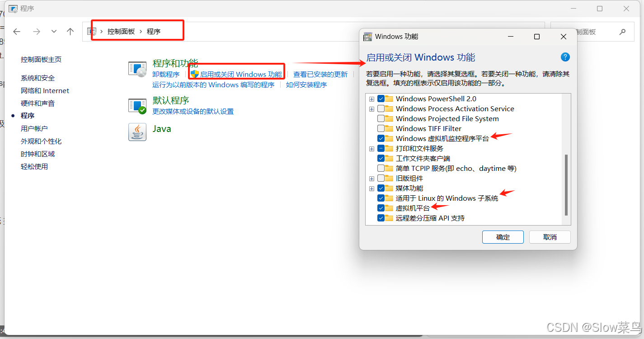Open 轻松使用 category
The width and height of the screenshot is (644, 339).
tap(34, 166)
